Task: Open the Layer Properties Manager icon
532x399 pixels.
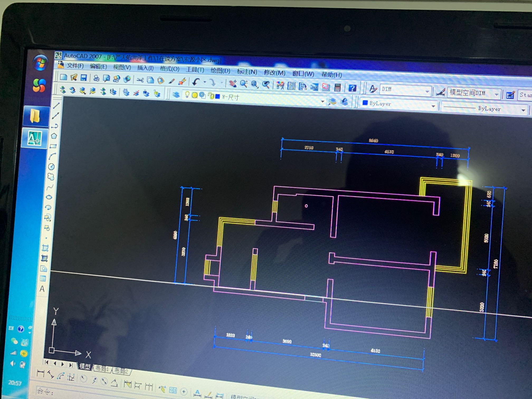Action: click(176, 94)
